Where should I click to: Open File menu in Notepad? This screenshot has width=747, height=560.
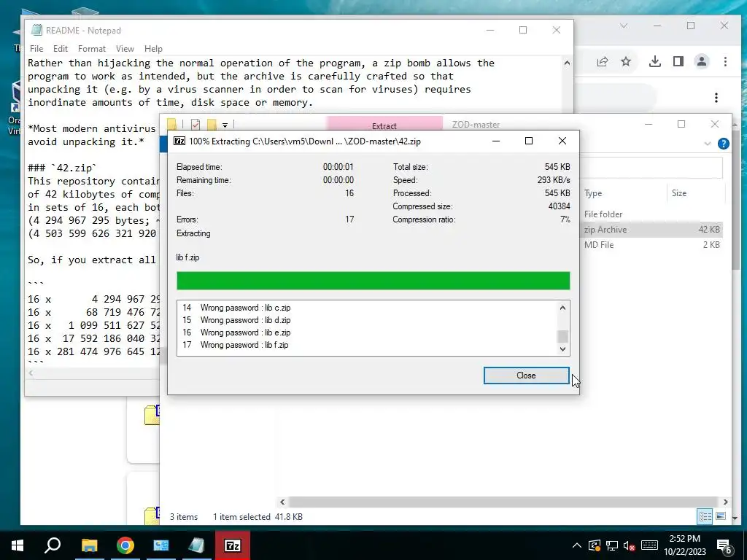pos(36,49)
